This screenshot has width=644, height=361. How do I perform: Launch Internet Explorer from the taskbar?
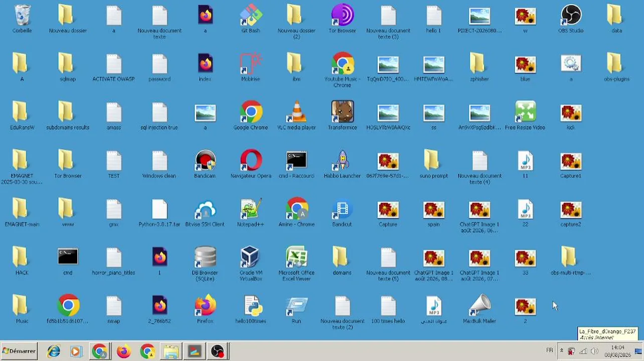point(53,351)
